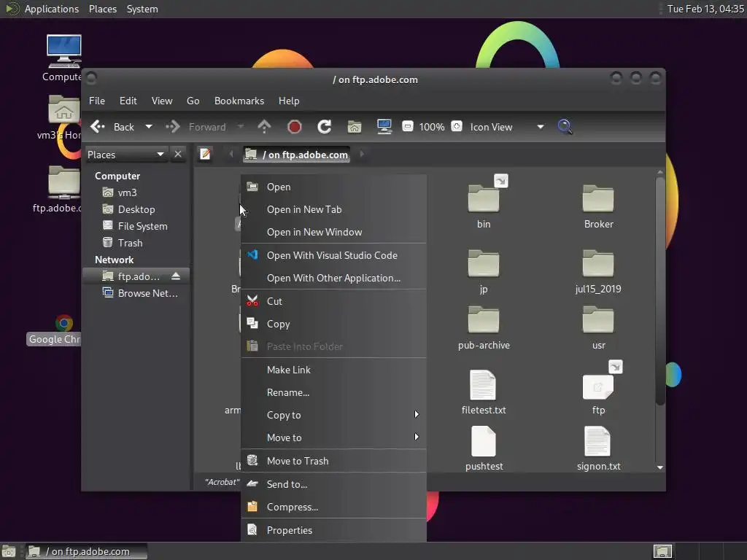The image size is (747, 560).
Task: Click the left path scroll arrow
Action: tap(231, 155)
